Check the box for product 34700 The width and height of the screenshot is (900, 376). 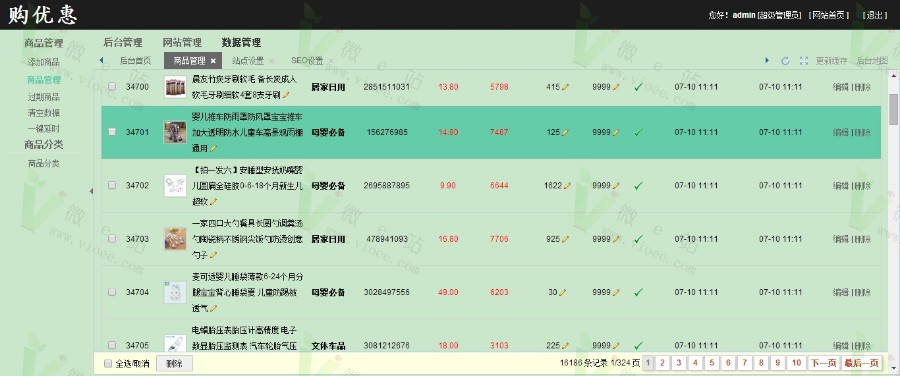coord(112,87)
